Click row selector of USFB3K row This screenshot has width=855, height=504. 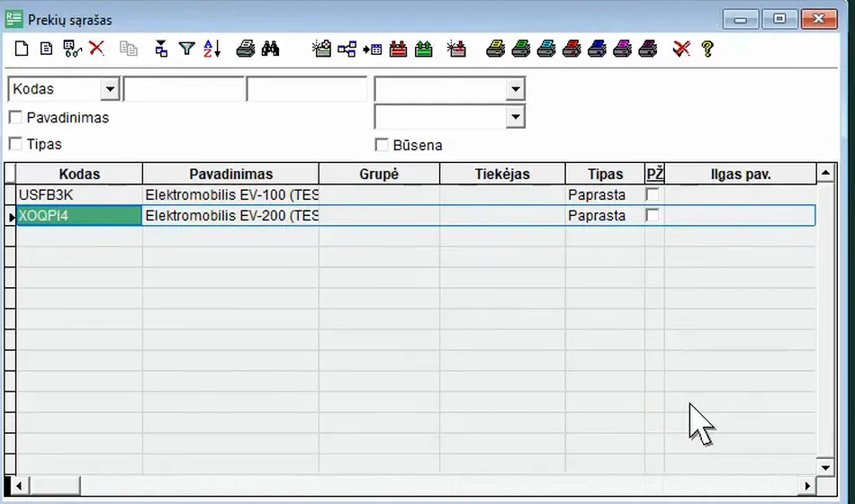(11, 194)
